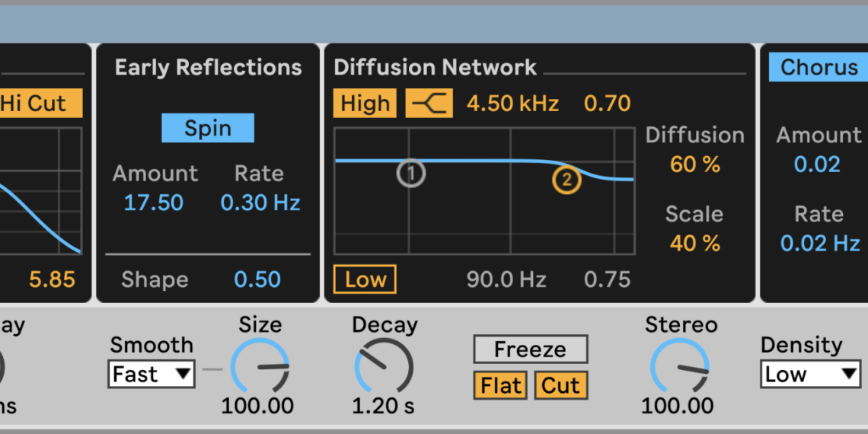Click the Early Reflections Shape value 0.50
Image resolution: width=868 pixels, height=434 pixels.
(257, 279)
